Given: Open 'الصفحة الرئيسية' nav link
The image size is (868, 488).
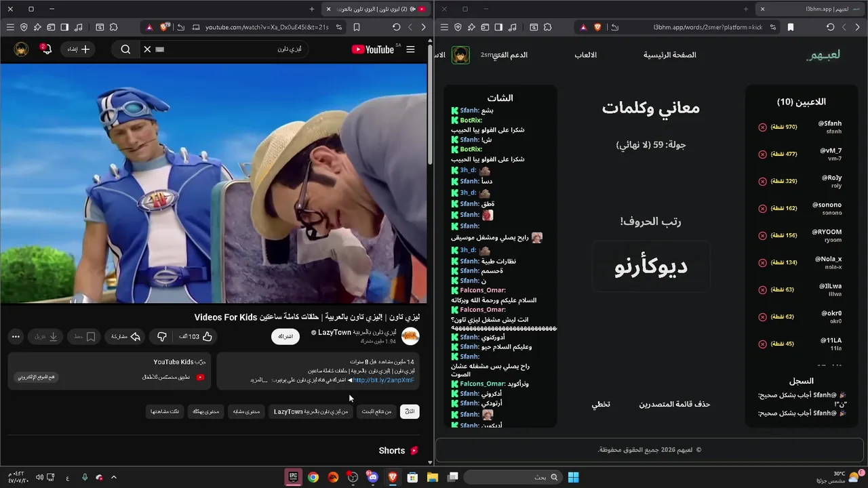Looking at the screenshot, I should pyautogui.click(x=669, y=55).
